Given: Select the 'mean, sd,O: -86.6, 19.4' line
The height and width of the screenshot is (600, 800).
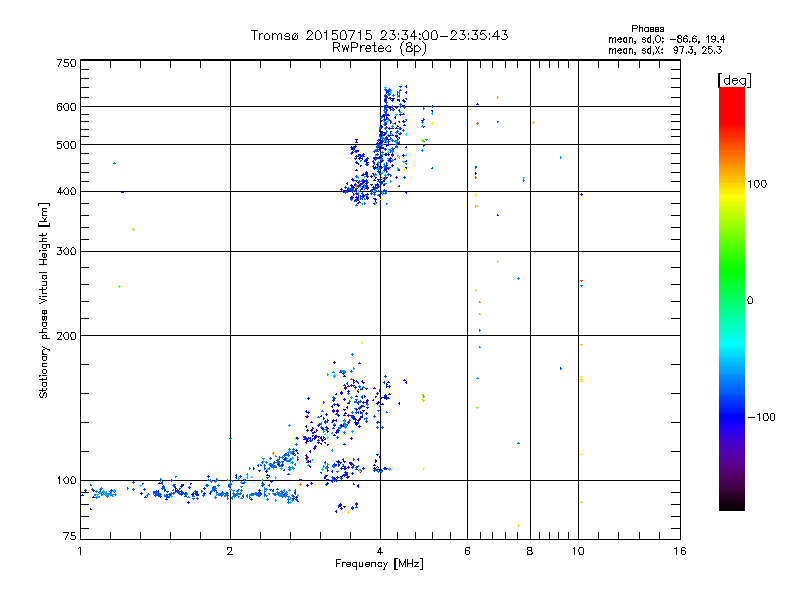Looking at the screenshot, I should 666,39.
